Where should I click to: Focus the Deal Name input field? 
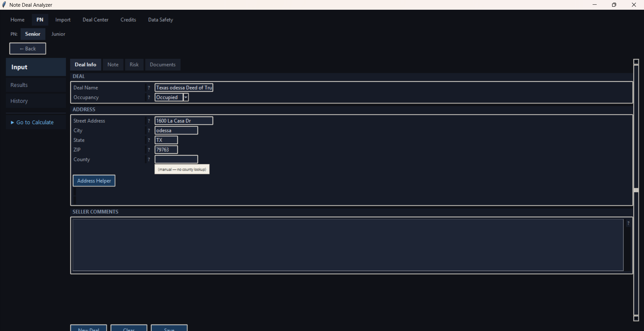(184, 88)
